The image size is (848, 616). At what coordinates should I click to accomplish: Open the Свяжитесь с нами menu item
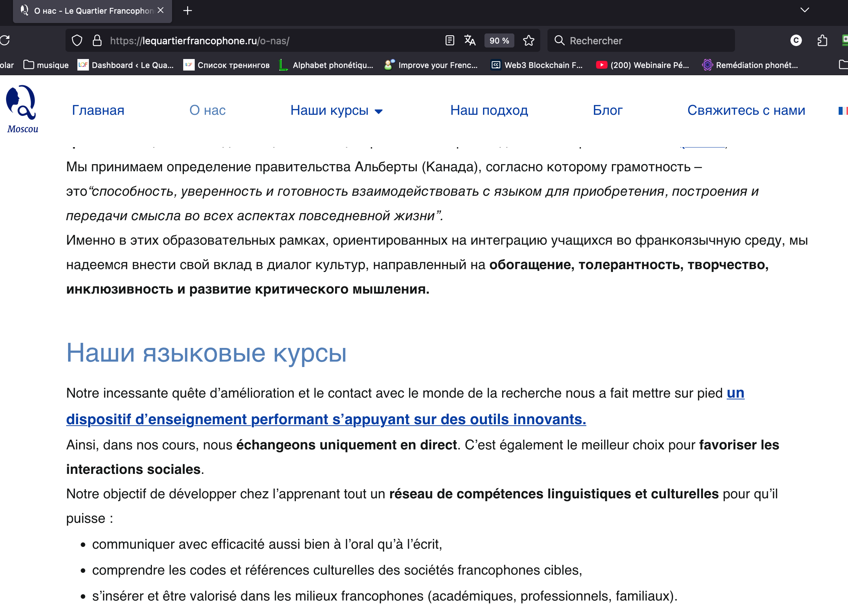(746, 110)
